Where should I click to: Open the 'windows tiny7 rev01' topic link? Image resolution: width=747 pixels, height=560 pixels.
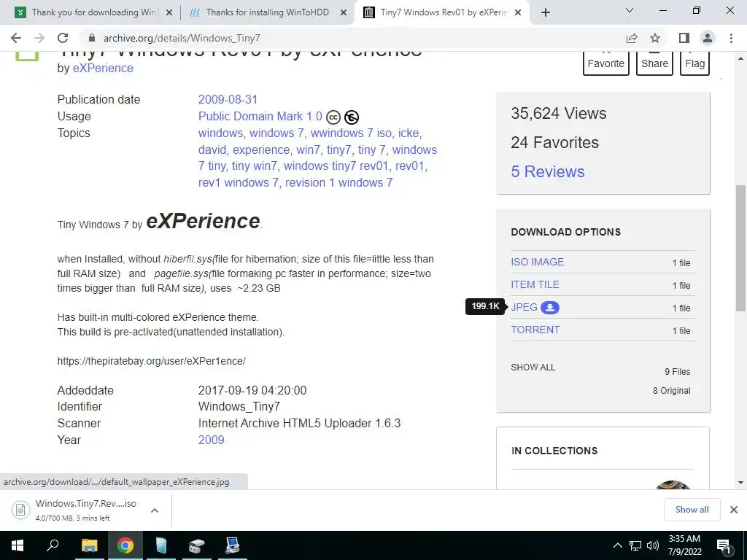[x=336, y=166]
